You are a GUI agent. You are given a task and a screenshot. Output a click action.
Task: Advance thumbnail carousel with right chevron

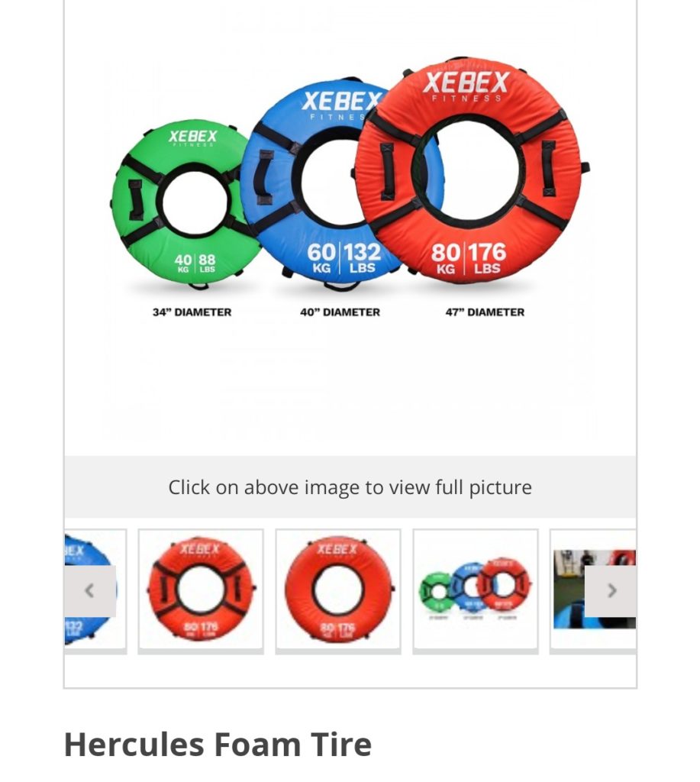[x=610, y=591]
